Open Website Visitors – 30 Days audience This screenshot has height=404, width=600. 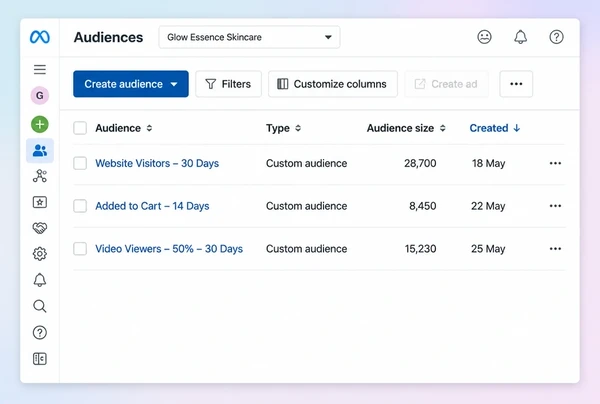pyautogui.click(x=157, y=163)
